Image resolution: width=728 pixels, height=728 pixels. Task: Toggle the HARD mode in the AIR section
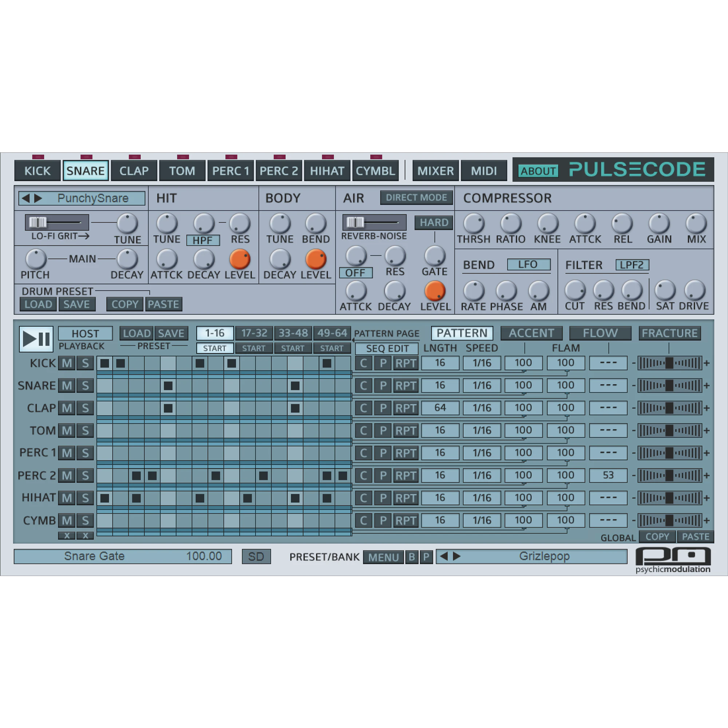coord(434,223)
